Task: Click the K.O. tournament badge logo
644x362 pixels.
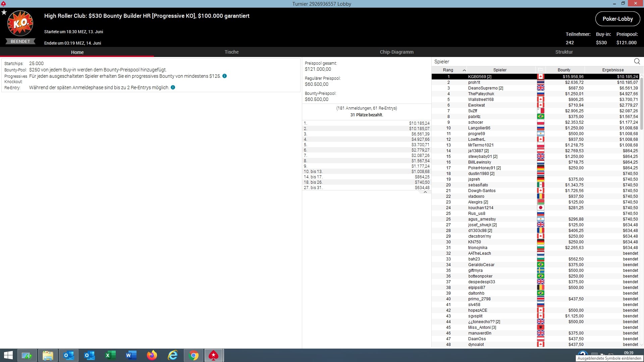Action: 20,23
